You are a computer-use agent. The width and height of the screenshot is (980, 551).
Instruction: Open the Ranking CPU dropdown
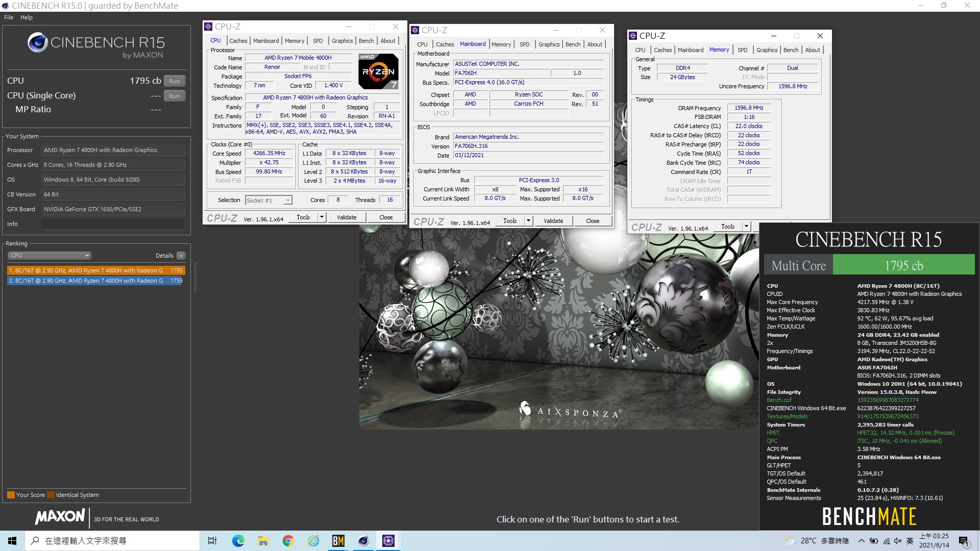[x=49, y=255]
